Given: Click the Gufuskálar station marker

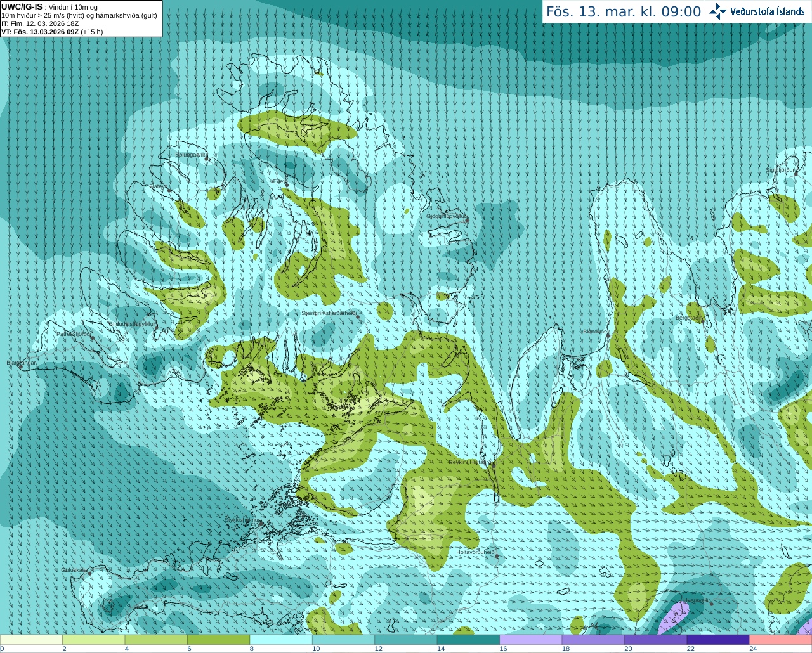Looking at the screenshot, I should pyautogui.click(x=89, y=574).
